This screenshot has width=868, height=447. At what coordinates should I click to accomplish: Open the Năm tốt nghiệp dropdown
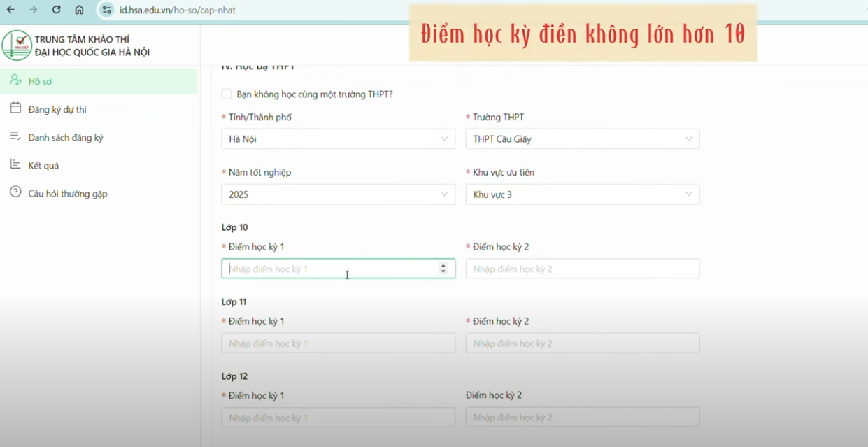(x=338, y=194)
